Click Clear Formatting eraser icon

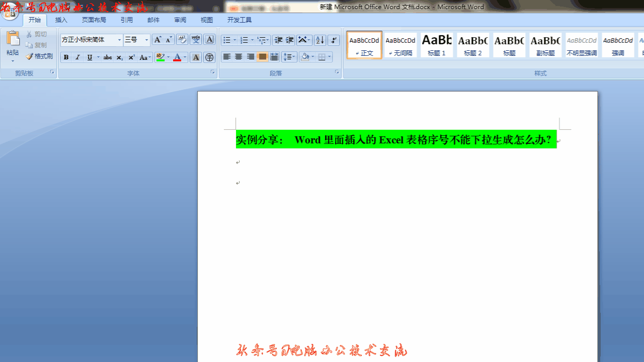tap(182, 40)
